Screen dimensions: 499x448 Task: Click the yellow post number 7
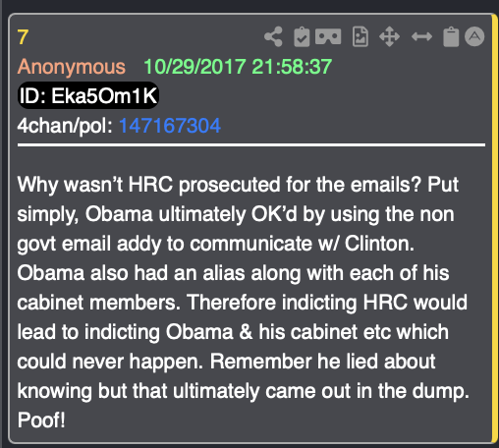tap(23, 37)
